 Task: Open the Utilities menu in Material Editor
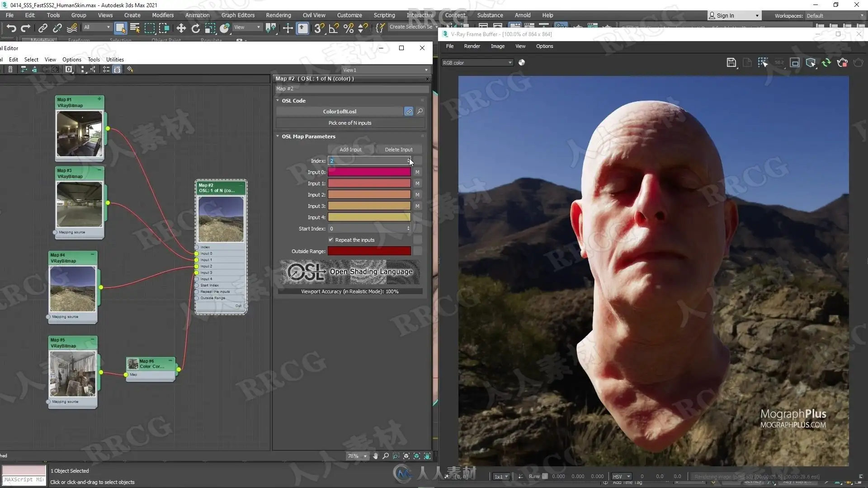[115, 60]
